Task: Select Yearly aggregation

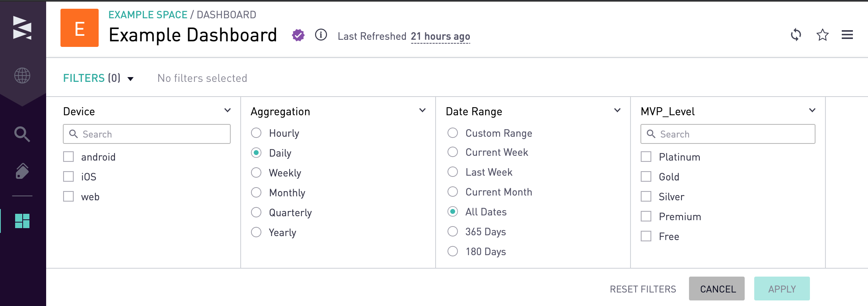Action: (x=257, y=232)
